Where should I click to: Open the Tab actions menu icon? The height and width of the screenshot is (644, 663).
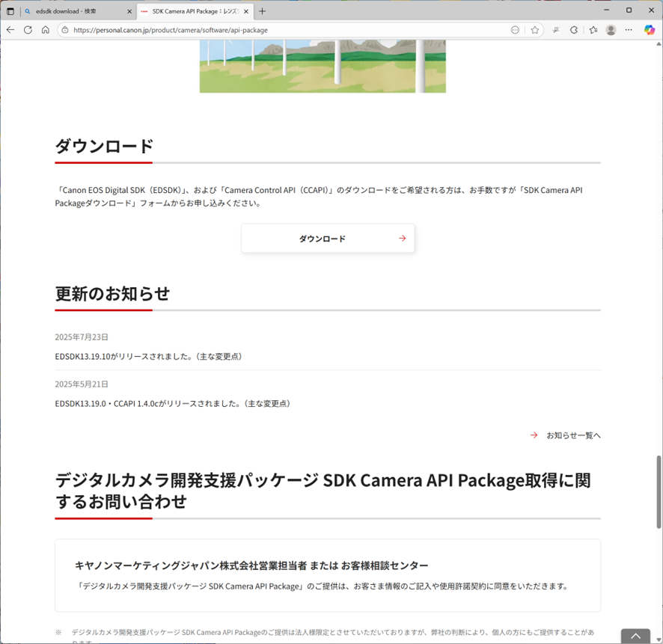click(10, 11)
